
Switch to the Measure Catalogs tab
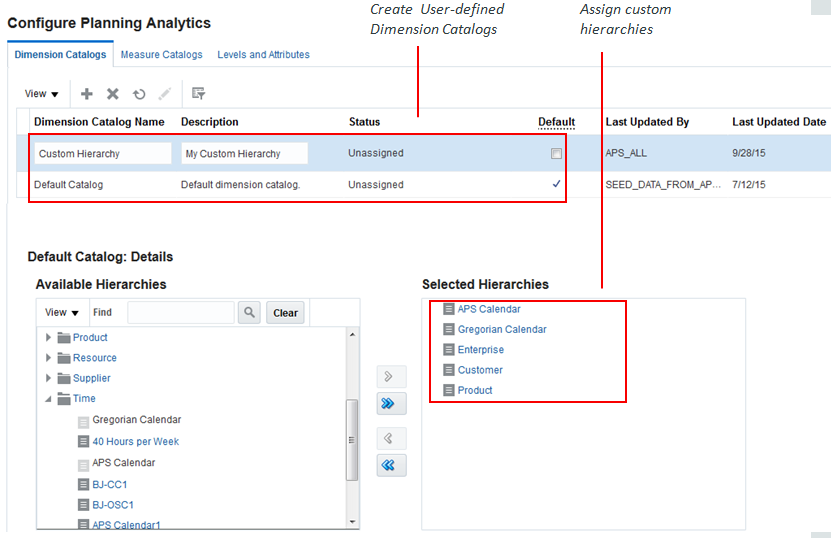(161, 55)
